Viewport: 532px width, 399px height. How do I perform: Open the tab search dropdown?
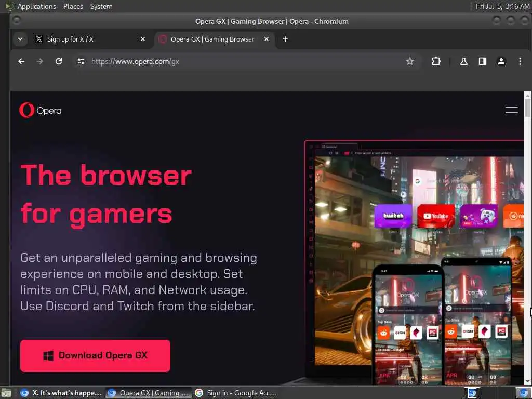[20, 39]
